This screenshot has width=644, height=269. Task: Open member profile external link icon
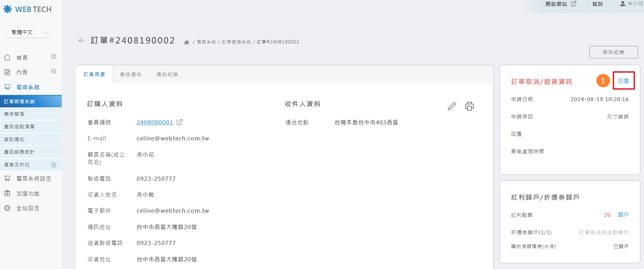pyautogui.click(x=180, y=122)
